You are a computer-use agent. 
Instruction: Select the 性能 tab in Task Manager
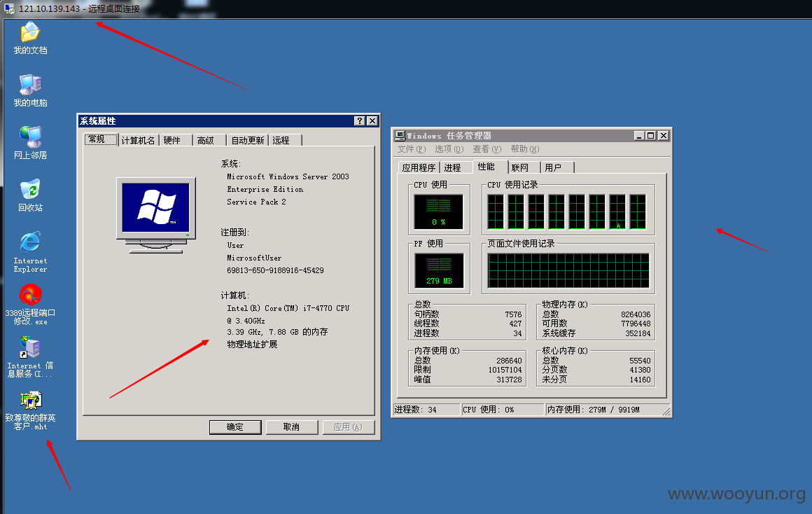[490, 167]
